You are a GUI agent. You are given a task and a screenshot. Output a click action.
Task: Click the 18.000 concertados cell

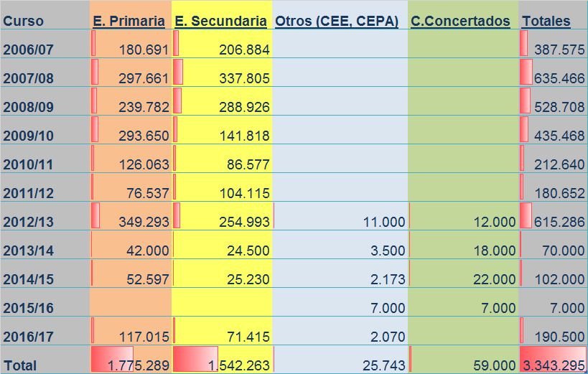tap(463, 245)
